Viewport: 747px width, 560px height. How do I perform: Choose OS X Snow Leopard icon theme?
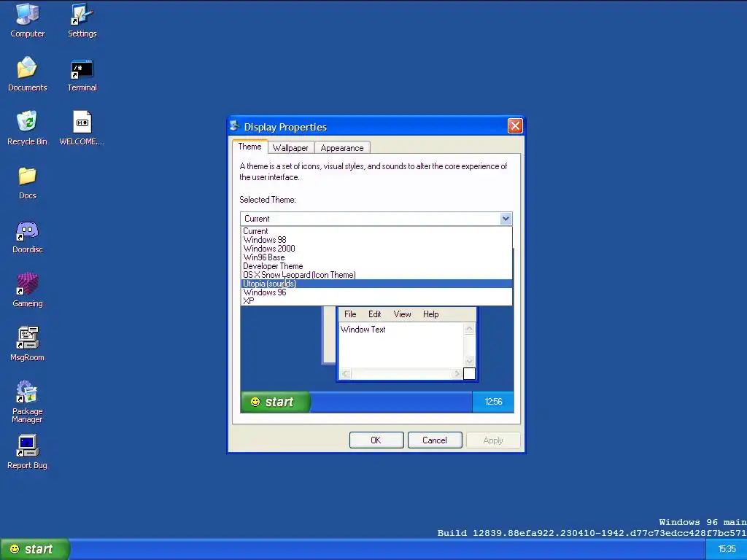coord(376,275)
